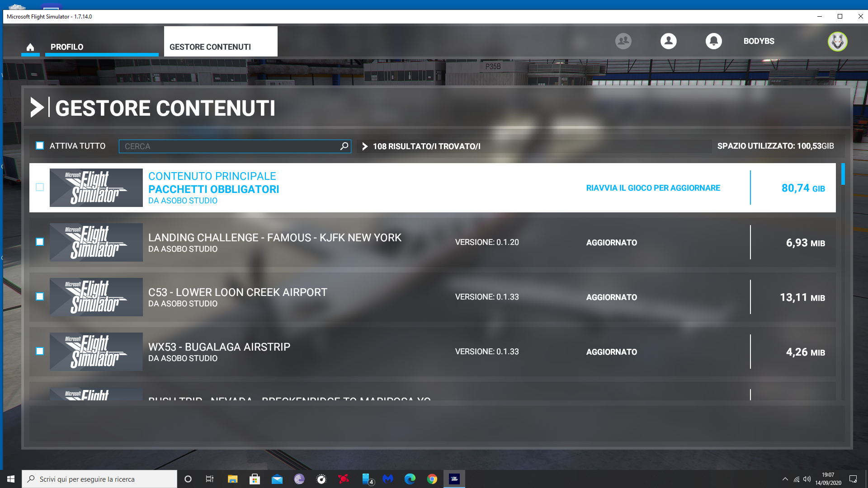Image resolution: width=868 pixels, height=488 pixels.
Task: Open the user account icon
Action: point(668,41)
